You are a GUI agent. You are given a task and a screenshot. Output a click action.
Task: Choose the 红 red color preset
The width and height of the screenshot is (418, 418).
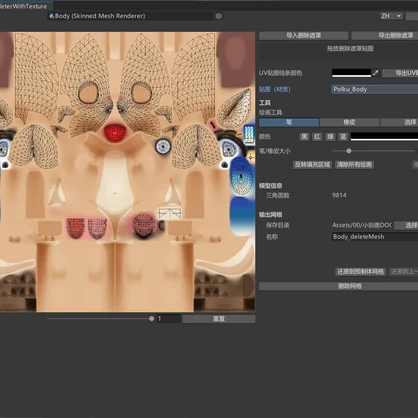[x=317, y=136]
